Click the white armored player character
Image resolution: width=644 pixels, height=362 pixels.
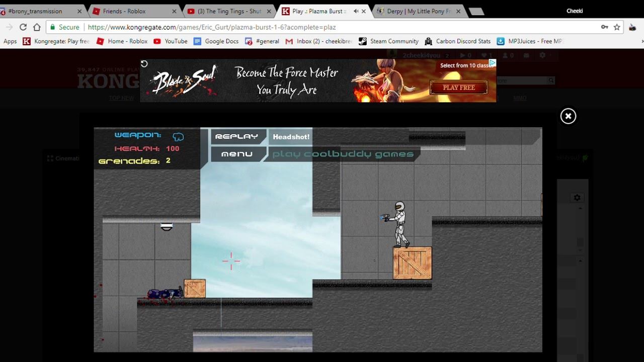pos(399,224)
